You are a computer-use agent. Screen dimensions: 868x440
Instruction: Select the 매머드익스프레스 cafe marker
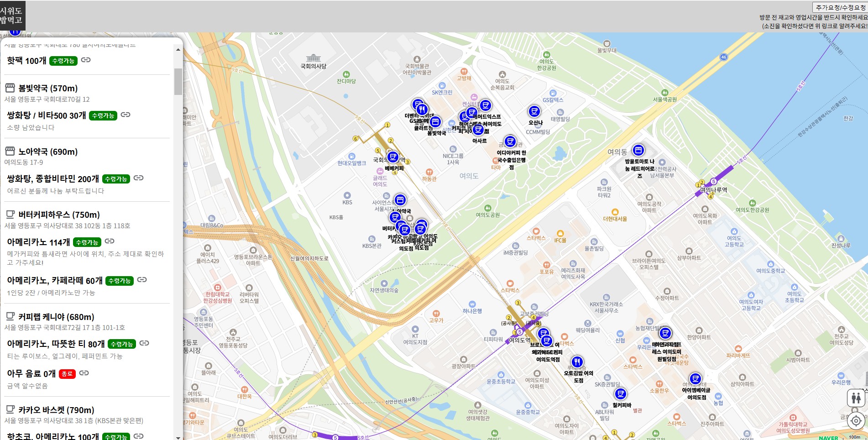click(486, 106)
